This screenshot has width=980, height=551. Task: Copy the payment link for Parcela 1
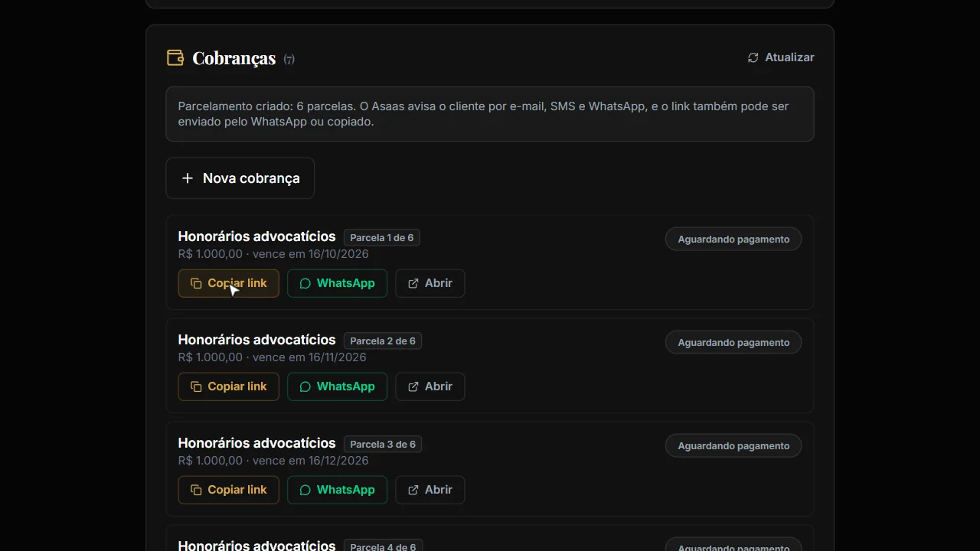click(229, 283)
